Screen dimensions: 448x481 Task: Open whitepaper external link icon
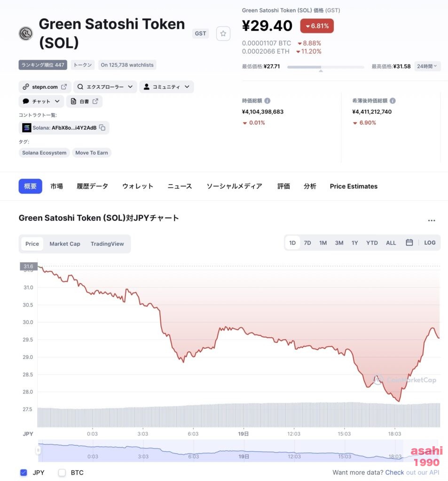click(x=95, y=101)
